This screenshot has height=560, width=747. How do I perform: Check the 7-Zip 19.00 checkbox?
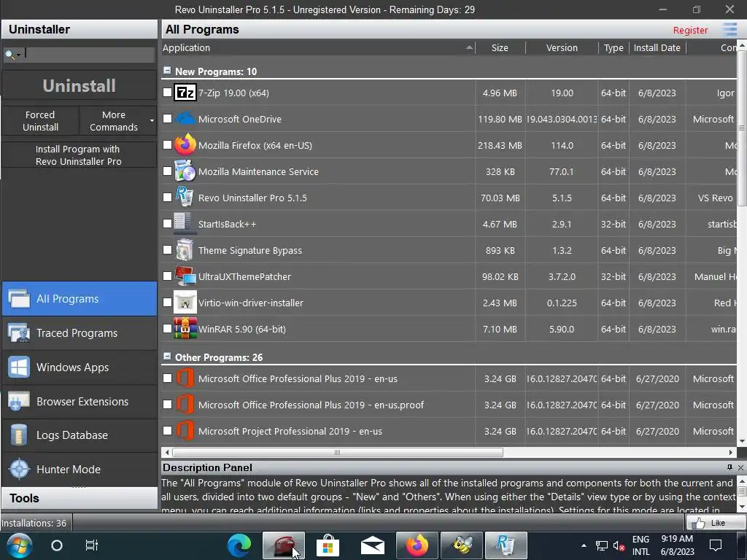tap(167, 93)
